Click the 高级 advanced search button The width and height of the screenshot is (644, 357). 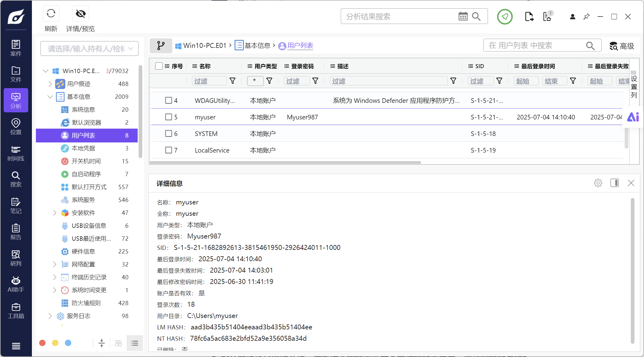click(622, 46)
